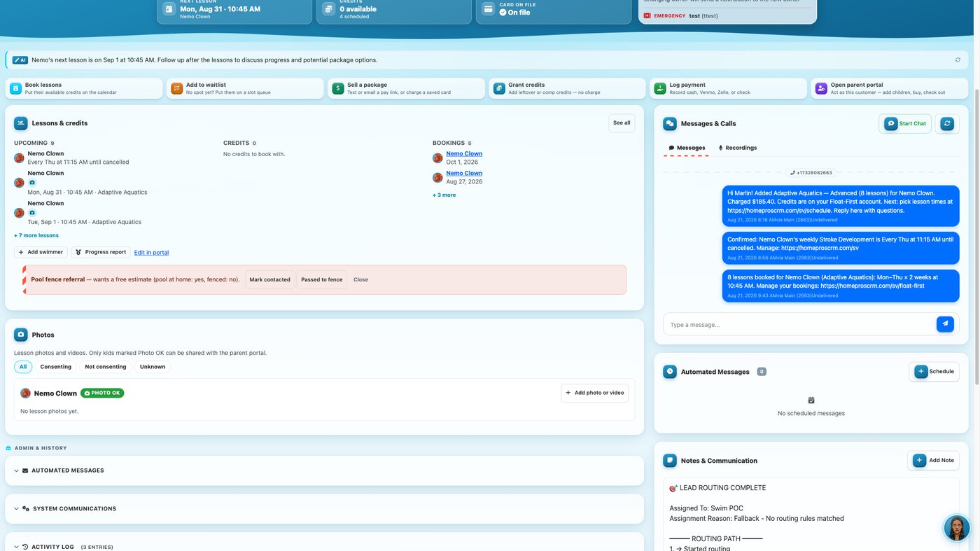Switch to the Recordings tab

[x=737, y=148]
